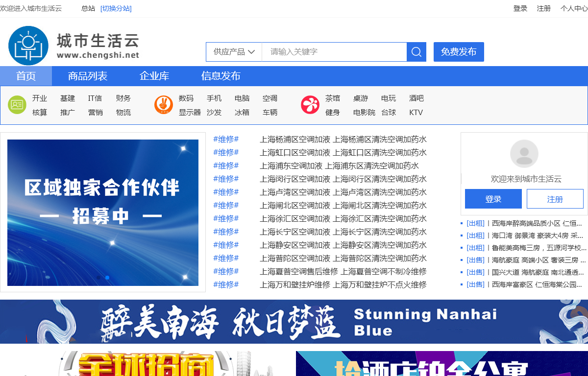The width and height of the screenshot is (588, 376).
Task: Open the 商品列表 navigation tab
Action: tap(88, 76)
